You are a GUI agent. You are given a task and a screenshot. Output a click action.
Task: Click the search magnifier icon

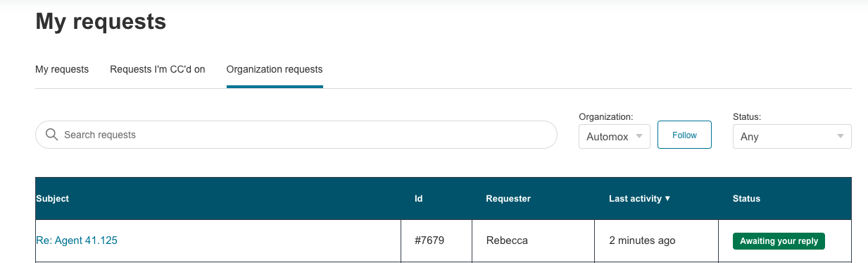(x=51, y=135)
